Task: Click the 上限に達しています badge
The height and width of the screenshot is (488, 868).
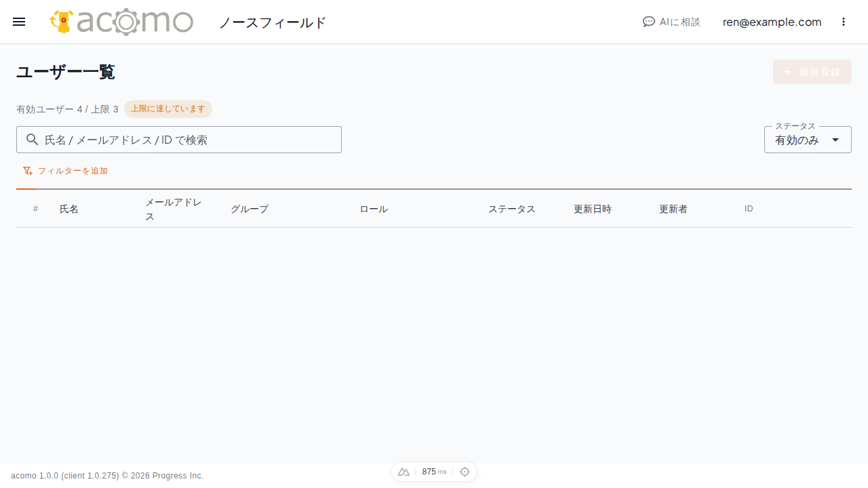Action: click(167, 109)
